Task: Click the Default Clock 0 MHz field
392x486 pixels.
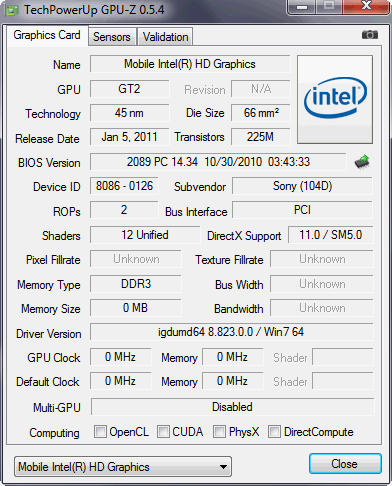Action: (120, 381)
